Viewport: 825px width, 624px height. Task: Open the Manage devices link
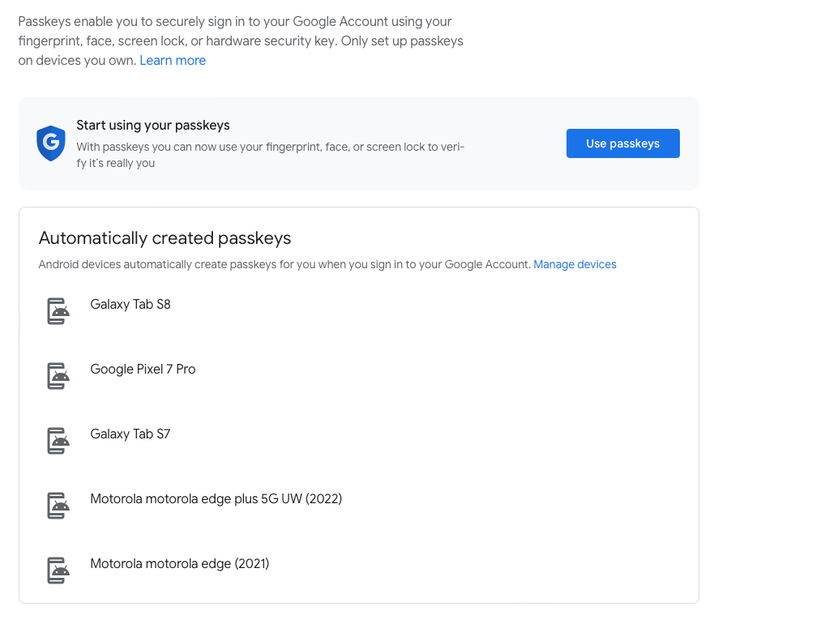(x=574, y=264)
